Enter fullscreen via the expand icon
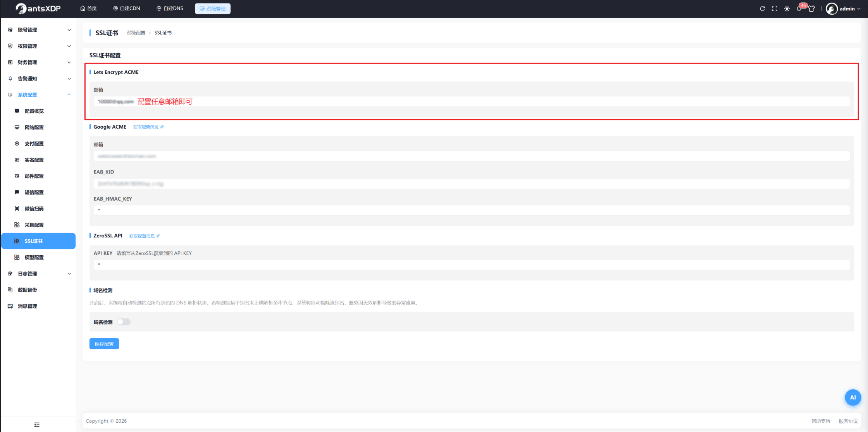Image resolution: width=868 pixels, height=432 pixels. tap(775, 9)
